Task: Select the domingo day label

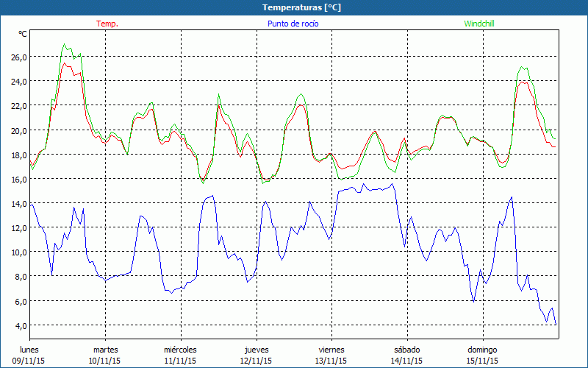Action: (x=482, y=349)
